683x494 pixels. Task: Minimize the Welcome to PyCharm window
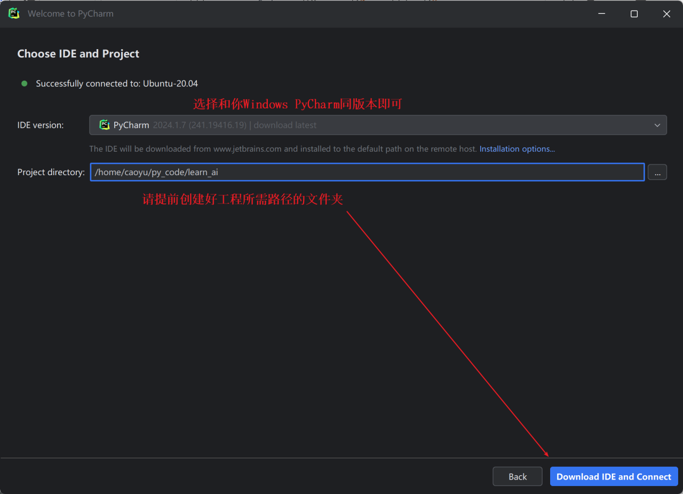[x=602, y=14]
